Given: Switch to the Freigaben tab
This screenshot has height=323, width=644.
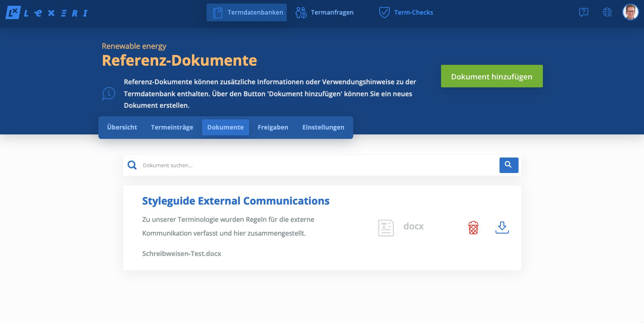Looking at the screenshot, I should (x=273, y=127).
